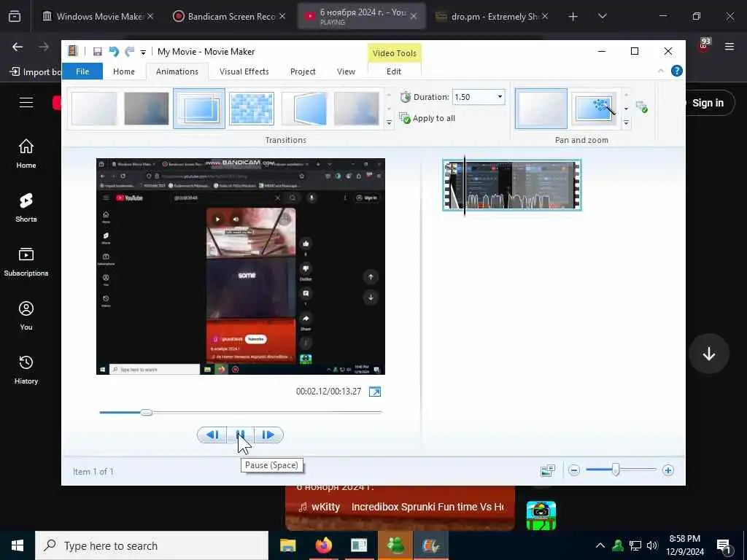Click the Redo arrow in quick access toolbar
Screen dimensions: 747x560
pos(130,52)
